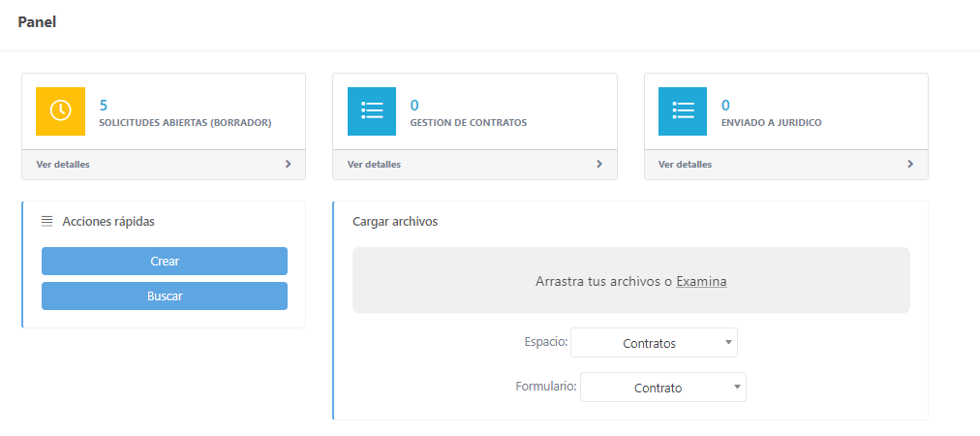The image size is (980, 436).
Task: Select the 0 count above Enviado a Juridico
Action: click(725, 105)
